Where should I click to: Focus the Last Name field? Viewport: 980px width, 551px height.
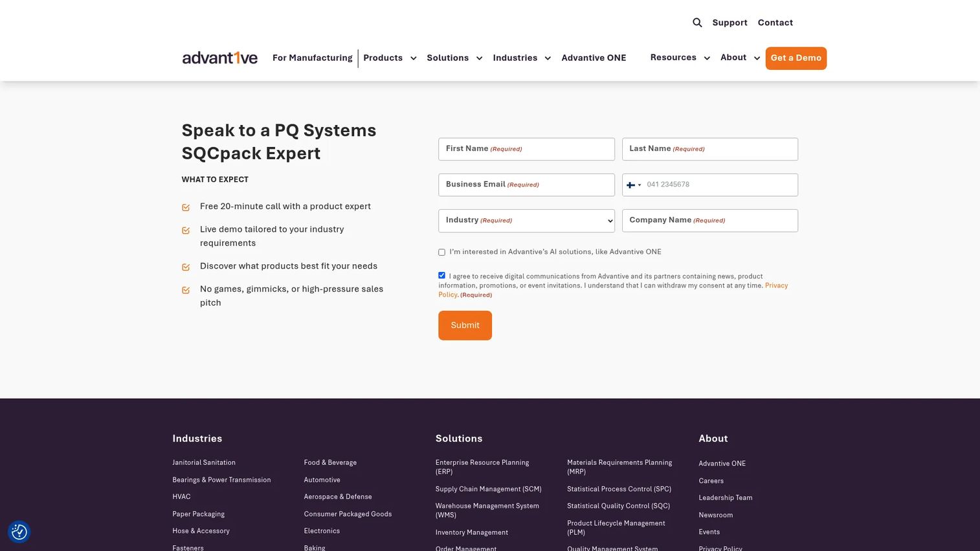point(710,150)
